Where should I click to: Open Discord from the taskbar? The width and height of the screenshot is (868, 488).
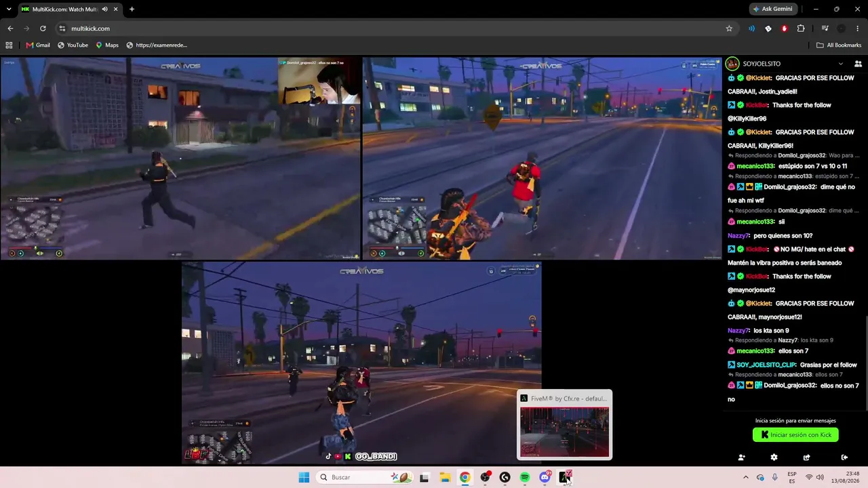pos(545,477)
